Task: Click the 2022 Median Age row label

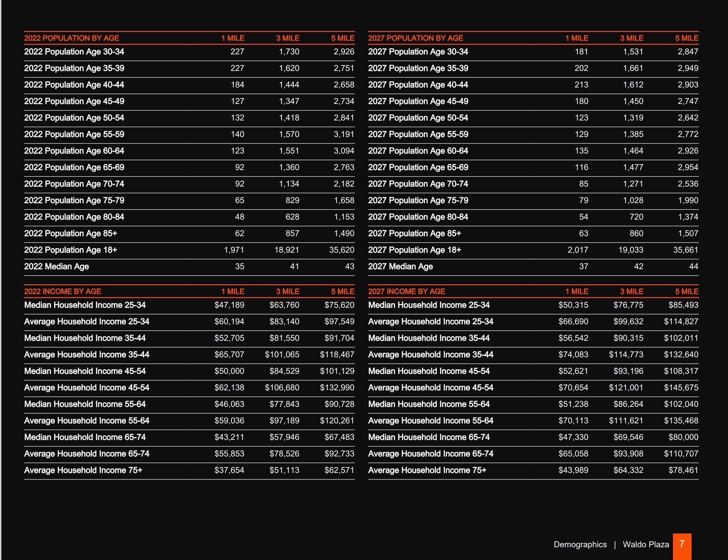Action: [x=56, y=266]
